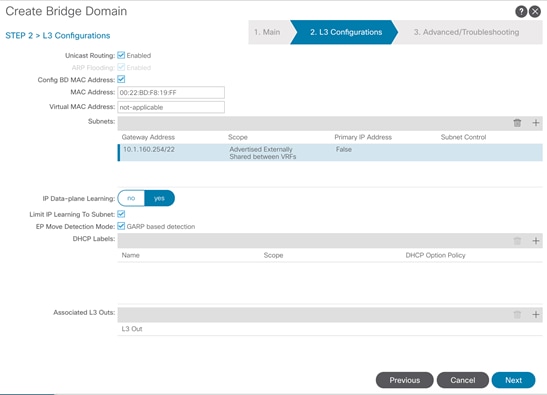The width and height of the screenshot is (547, 395).
Task: Click the DHCP Labels trash icon
Action: (517, 241)
